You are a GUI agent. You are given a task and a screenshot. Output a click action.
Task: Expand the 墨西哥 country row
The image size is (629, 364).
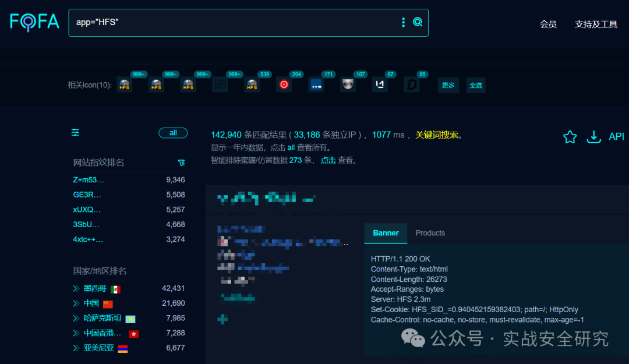coord(76,288)
